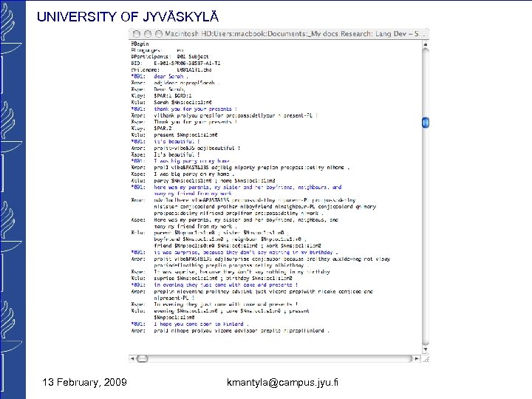
Task: Click the vertical scrollbar down arrow
Action: (426, 349)
